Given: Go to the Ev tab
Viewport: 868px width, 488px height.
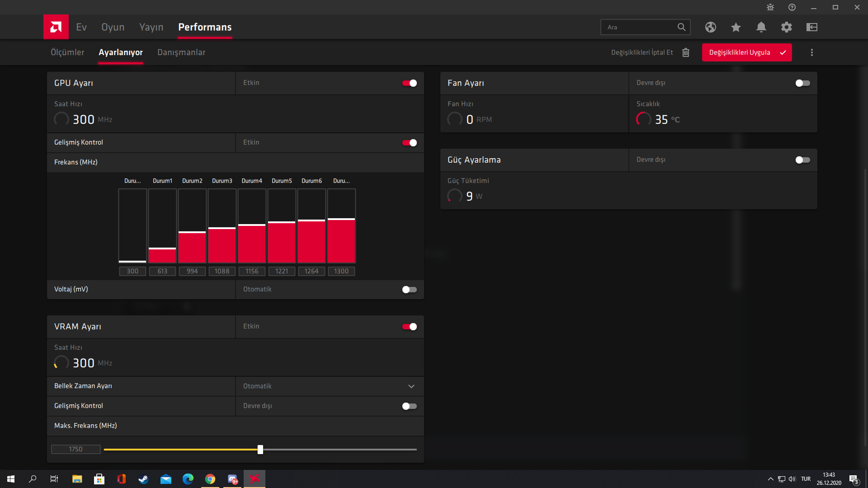Looking at the screenshot, I should 81,27.
